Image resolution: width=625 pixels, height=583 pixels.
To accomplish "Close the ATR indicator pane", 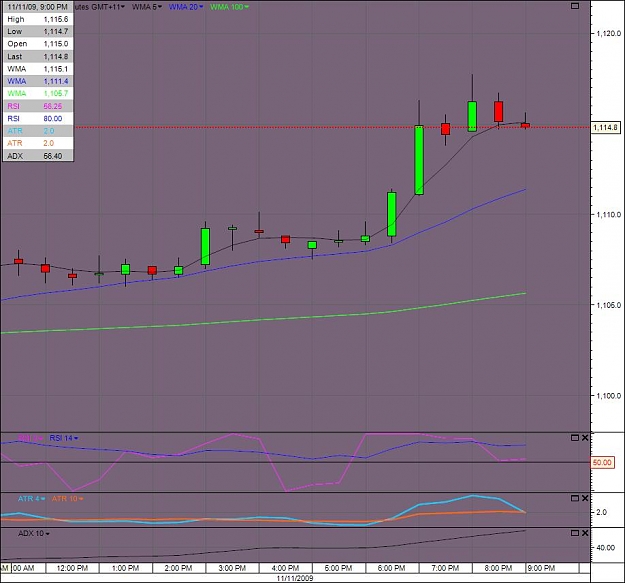I will tap(585, 498).
